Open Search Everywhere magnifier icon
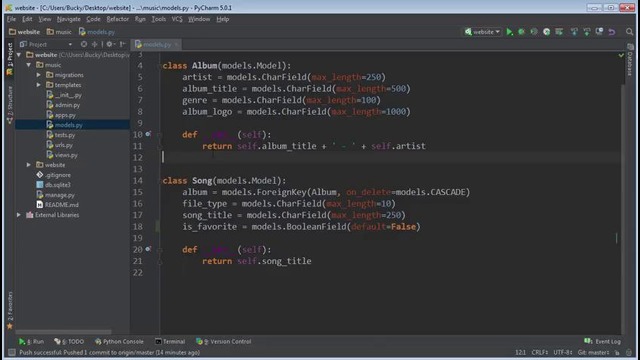640x360 pixels. (629, 32)
